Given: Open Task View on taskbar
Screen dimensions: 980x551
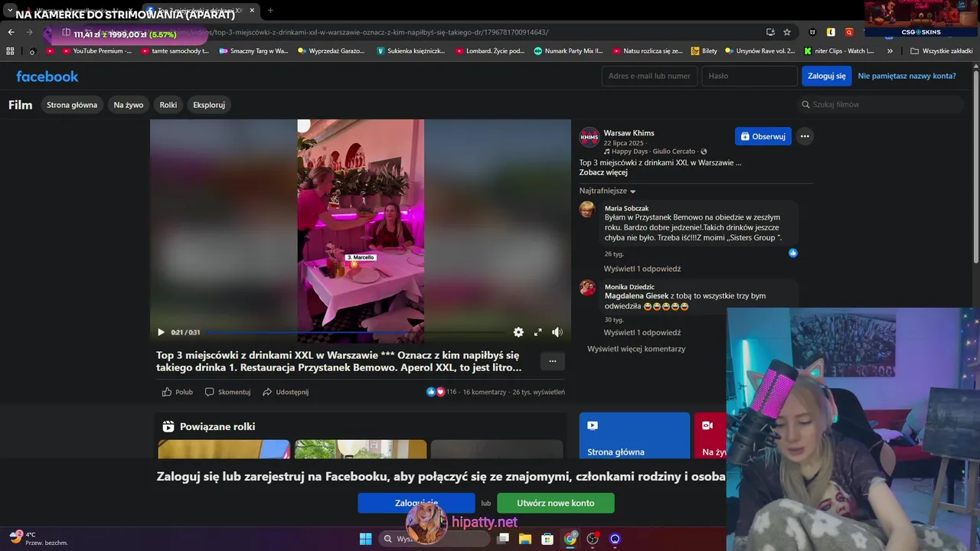Looking at the screenshot, I should (x=502, y=539).
